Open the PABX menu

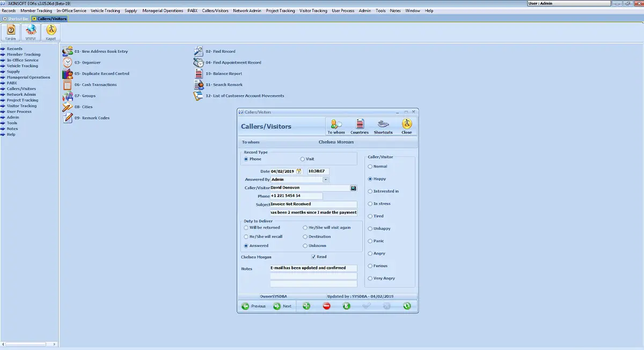point(193,11)
